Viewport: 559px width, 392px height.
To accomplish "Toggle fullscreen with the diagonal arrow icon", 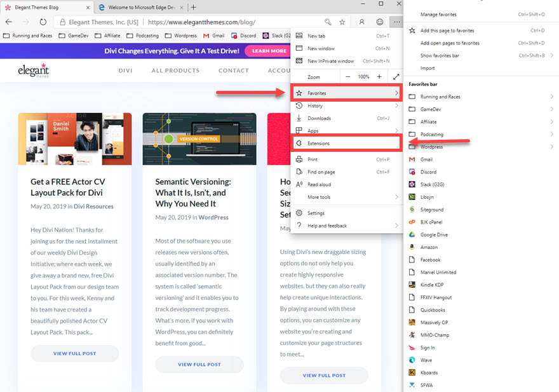I will [x=395, y=76].
